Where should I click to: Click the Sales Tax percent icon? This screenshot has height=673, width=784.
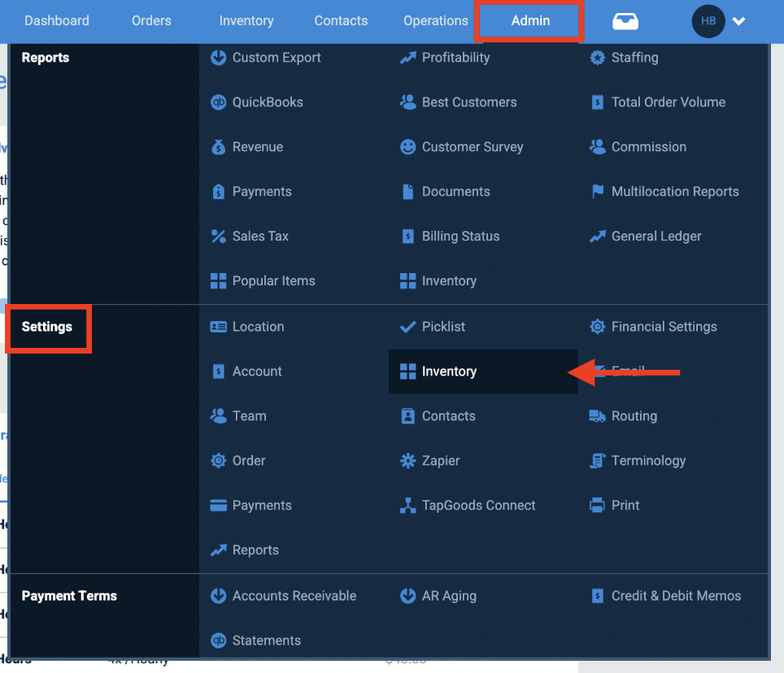click(218, 237)
